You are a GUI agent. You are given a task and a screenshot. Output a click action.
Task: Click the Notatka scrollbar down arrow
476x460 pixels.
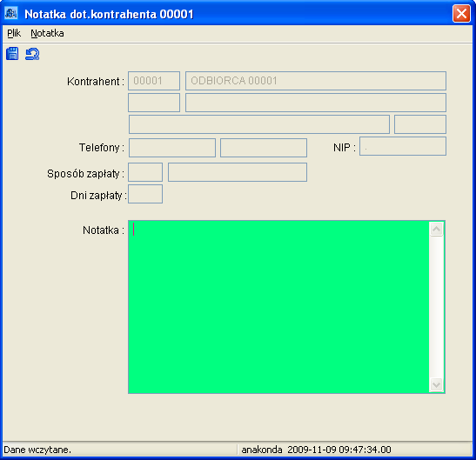coord(437,385)
